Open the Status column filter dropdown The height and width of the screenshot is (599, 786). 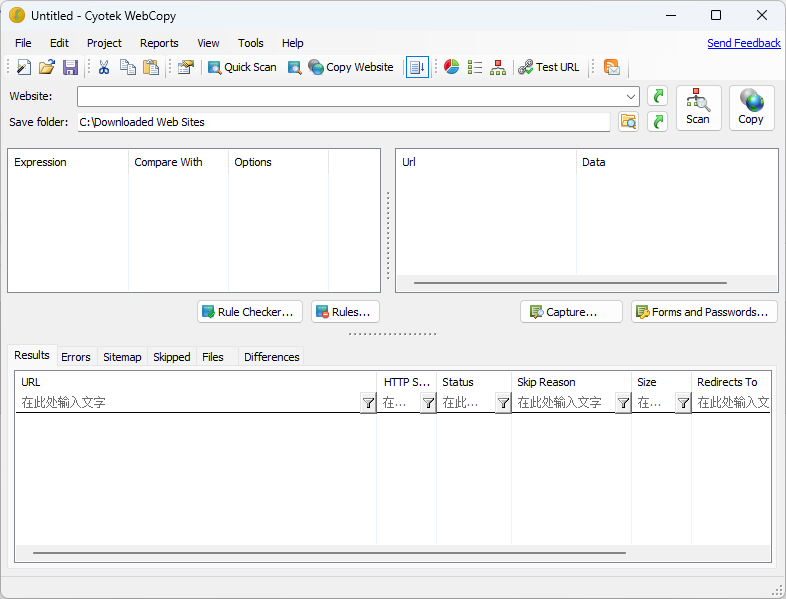[503, 403]
